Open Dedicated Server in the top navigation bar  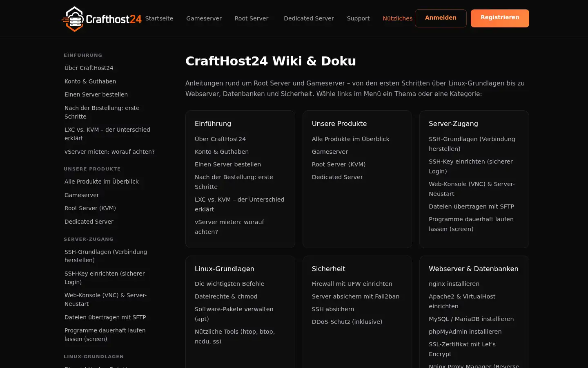pyautogui.click(x=309, y=18)
